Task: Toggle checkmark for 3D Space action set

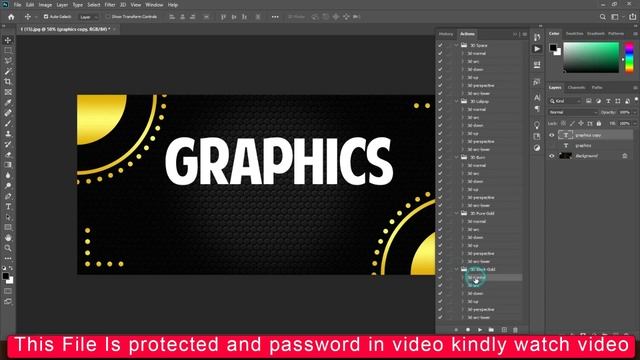Action: point(440,45)
